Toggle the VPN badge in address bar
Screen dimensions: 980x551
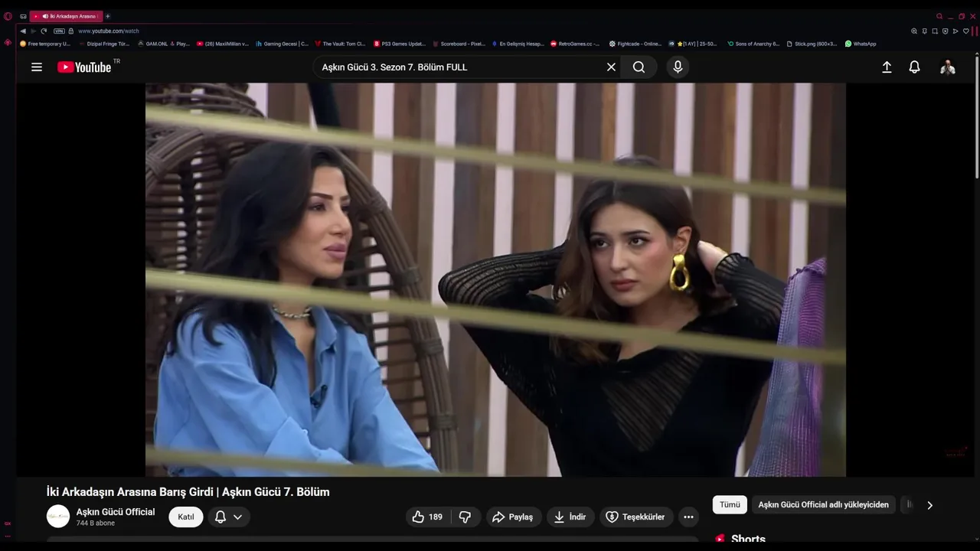(x=59, y=31)
